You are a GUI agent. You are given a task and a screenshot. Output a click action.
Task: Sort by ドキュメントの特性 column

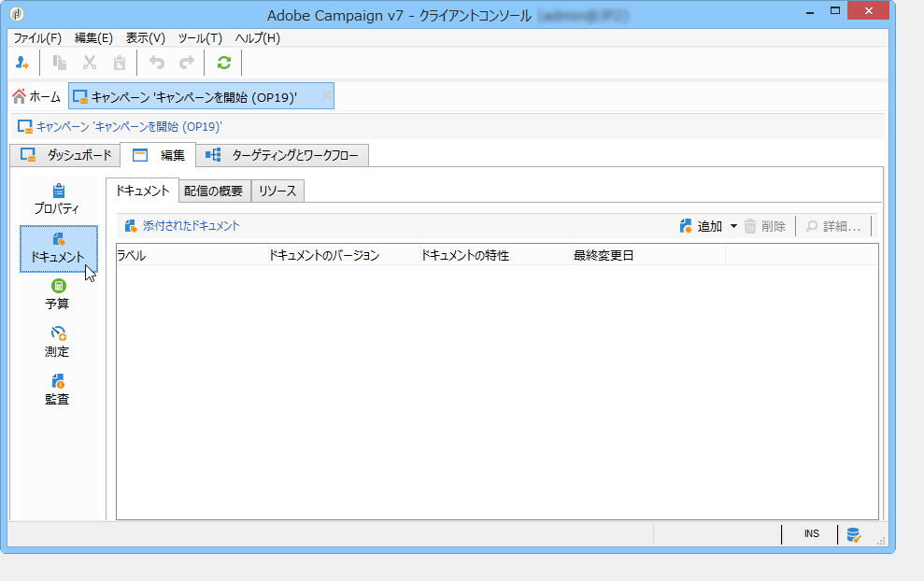click(x=497, y=255)
